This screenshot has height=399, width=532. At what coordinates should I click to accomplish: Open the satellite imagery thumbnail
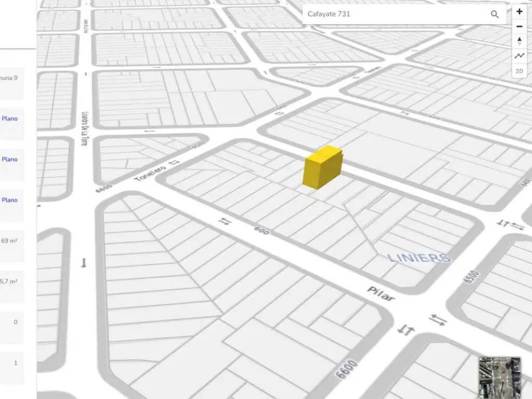point(499,377)
